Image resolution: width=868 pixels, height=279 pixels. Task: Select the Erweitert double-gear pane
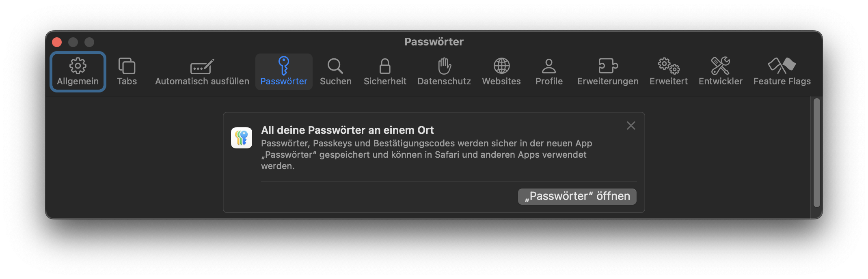(x=669, y=72)
